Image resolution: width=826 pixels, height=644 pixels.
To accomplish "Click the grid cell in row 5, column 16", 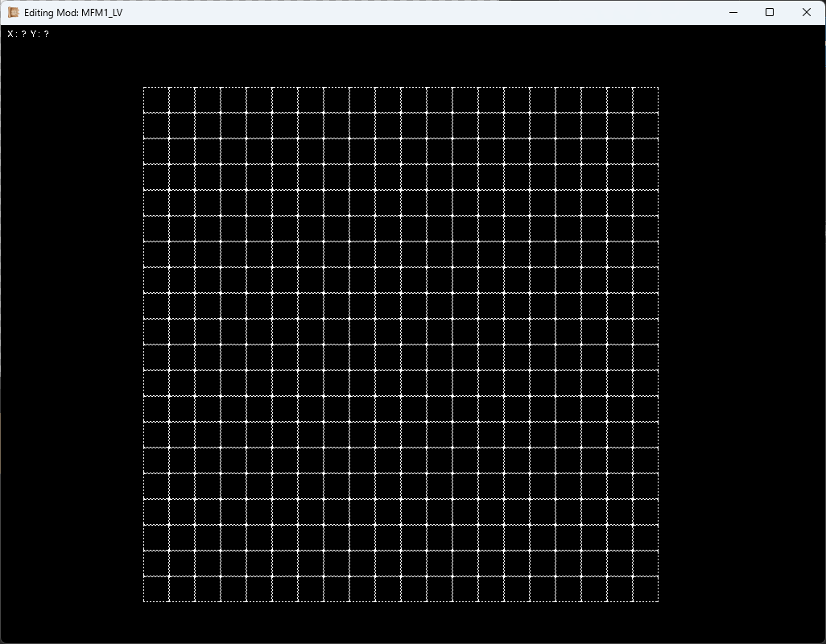I will tap(543, 203).
